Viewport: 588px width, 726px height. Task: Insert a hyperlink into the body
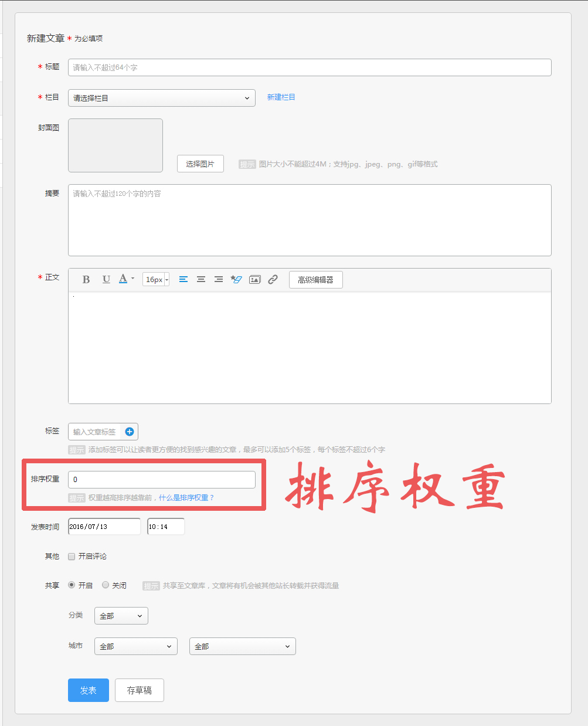click(x=273, y=280)
